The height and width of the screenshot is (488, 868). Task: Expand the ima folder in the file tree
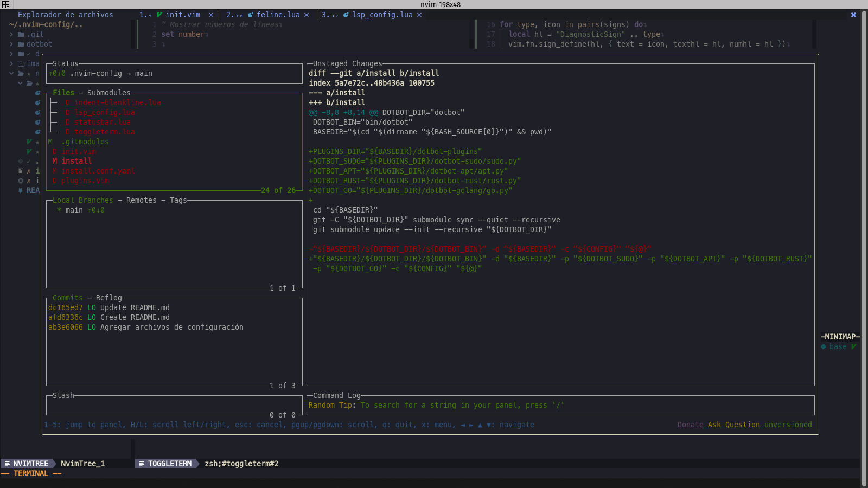click(x=11, y=63)
